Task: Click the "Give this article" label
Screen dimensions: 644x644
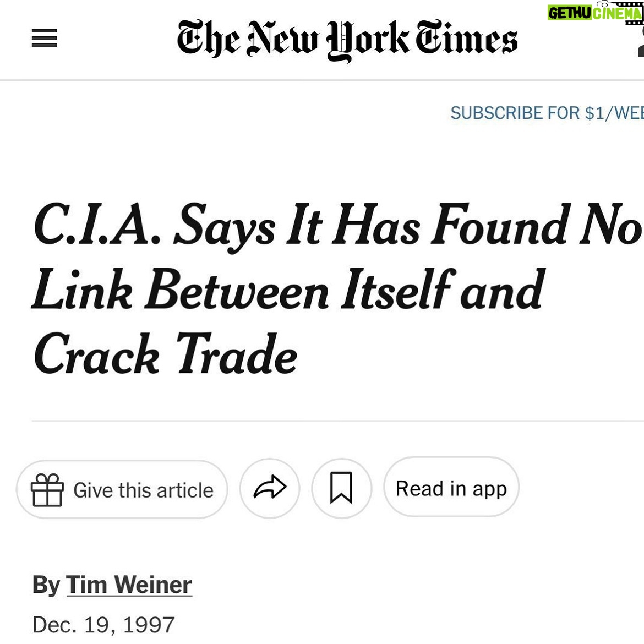Action: pyautogui.click(x=143, y=490)
